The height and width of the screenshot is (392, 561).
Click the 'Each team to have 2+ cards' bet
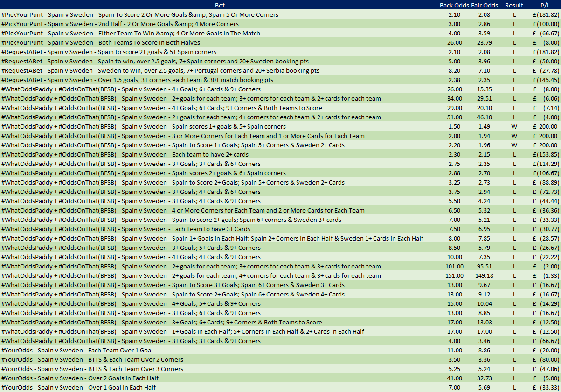coord(125,154)
